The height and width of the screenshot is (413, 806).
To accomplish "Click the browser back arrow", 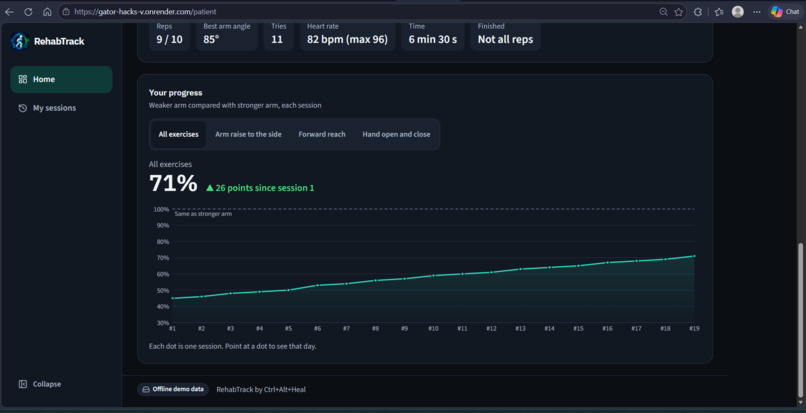I will [9, 12].
